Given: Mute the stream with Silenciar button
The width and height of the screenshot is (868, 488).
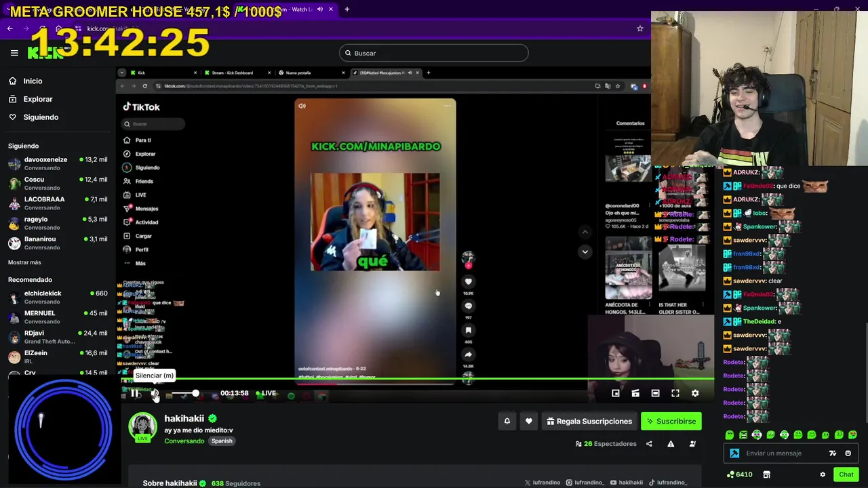Looking at the screenshot, I should (x=155, y=393).
